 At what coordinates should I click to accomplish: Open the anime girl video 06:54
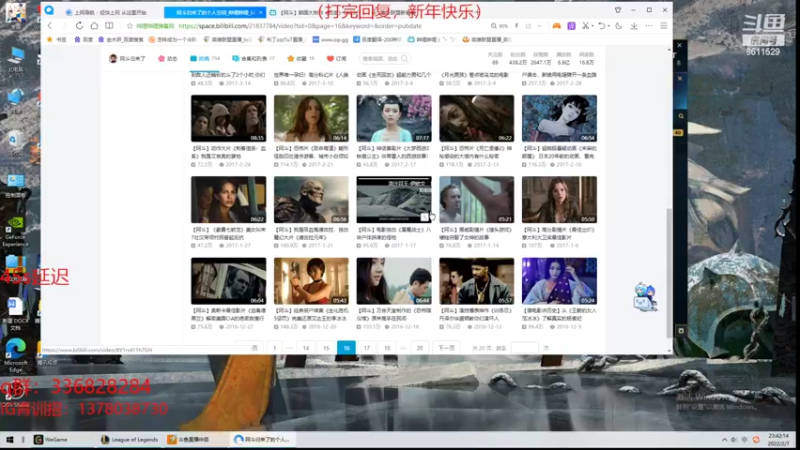559,118
